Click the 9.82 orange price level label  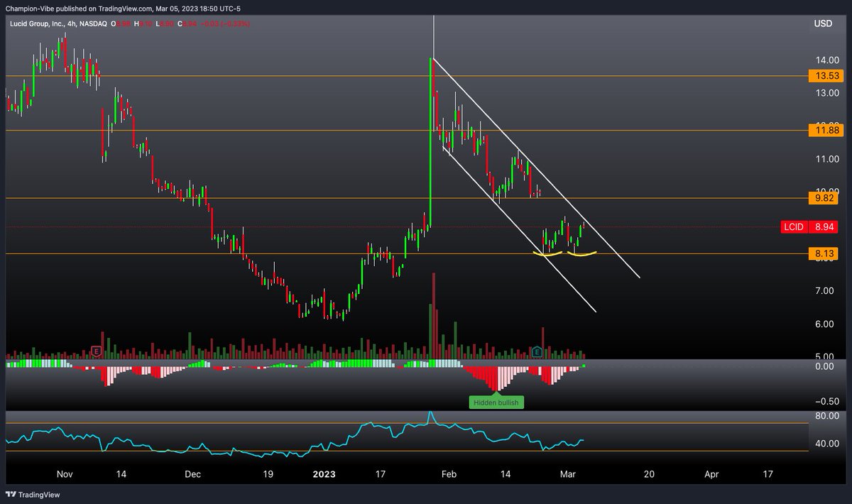point(824,199)
